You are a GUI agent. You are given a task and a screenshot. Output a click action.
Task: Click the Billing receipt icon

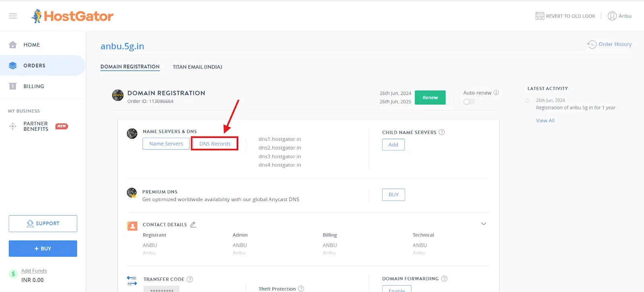tap(13, 86)
